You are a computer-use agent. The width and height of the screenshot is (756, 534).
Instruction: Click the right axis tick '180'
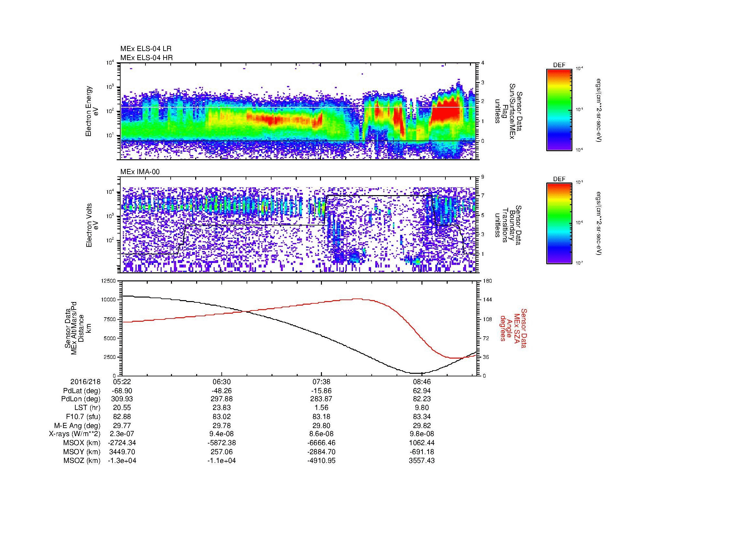[x=487, y=281]
